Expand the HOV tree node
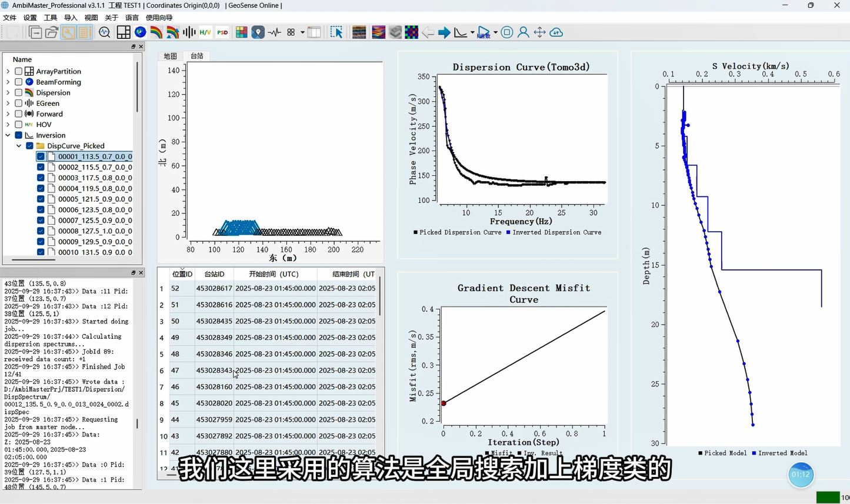 pyautogui.click(x=8, y=124)
